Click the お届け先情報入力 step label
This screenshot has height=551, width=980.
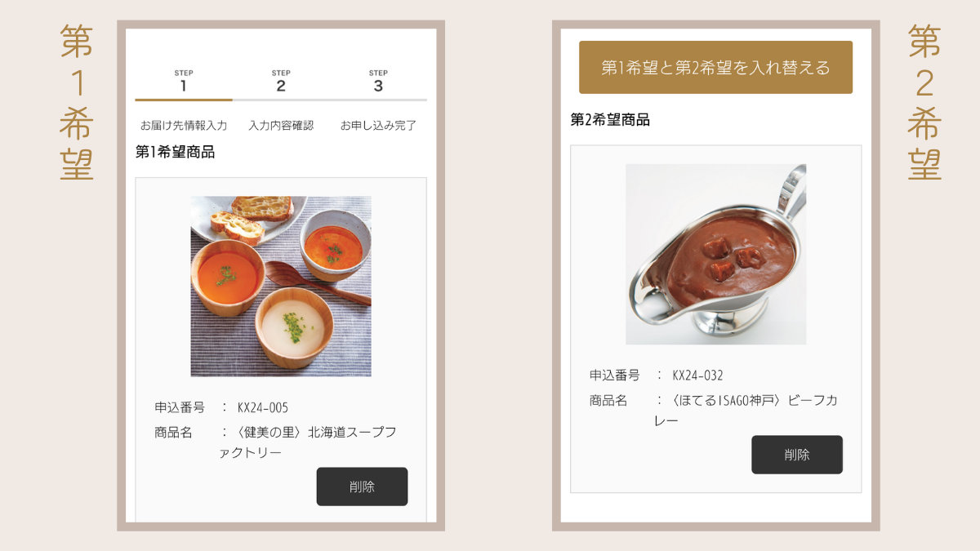coord(184,126)
